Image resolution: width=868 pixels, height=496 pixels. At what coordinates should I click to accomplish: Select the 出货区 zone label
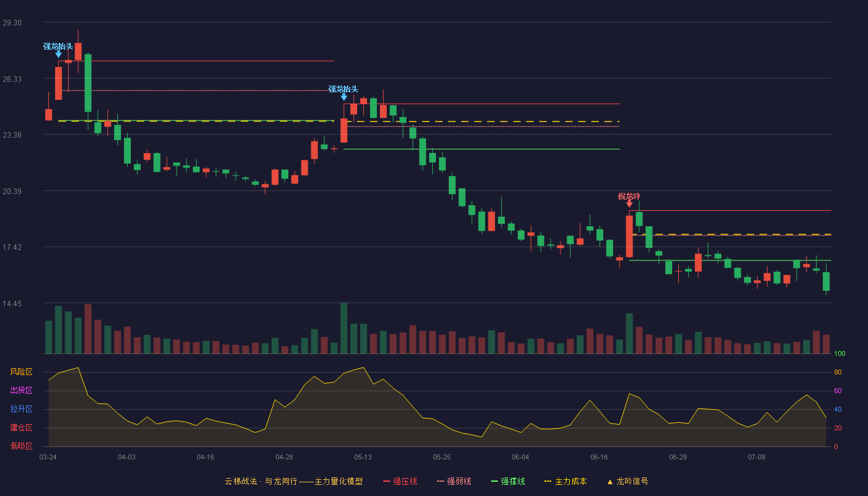click(x=21, y=391)
